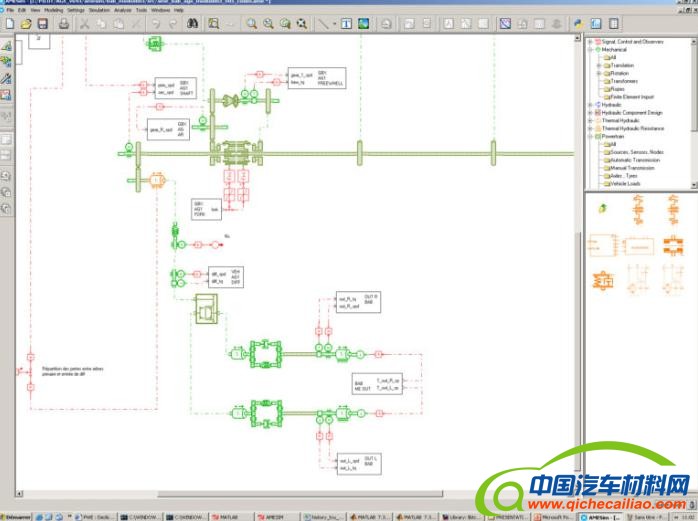
Task: Select the Manual Transmission folder
Action: click(632, 168)
